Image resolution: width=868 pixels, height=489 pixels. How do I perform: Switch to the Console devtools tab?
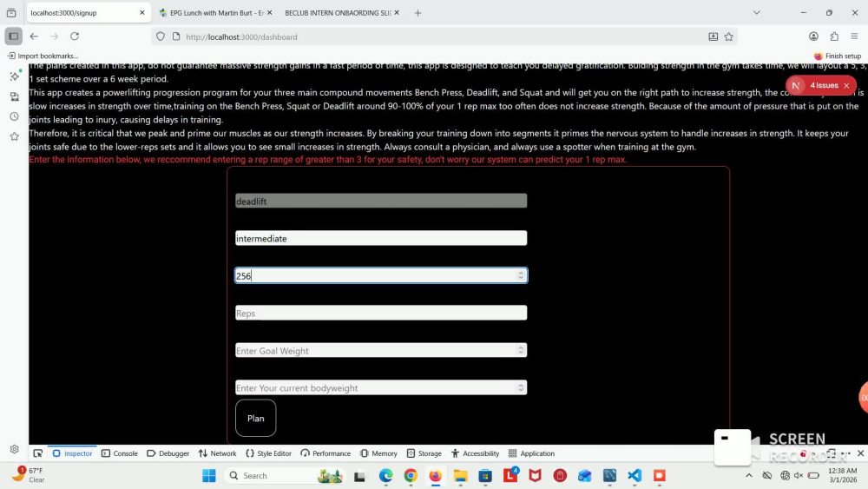tap(120, 453)
